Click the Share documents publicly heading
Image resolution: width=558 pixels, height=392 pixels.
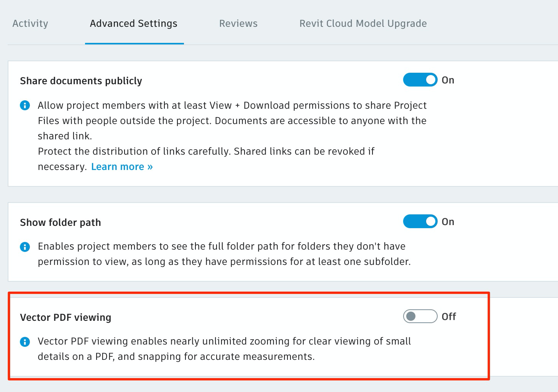(81, 81)
